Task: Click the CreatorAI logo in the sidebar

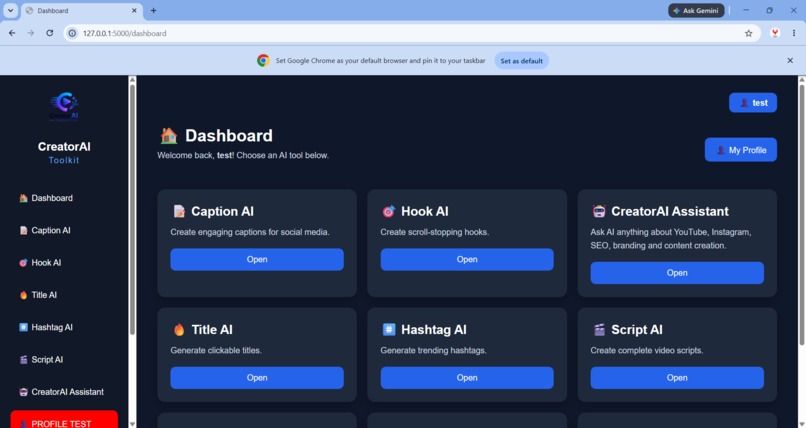Action: (x=64, y=106)
